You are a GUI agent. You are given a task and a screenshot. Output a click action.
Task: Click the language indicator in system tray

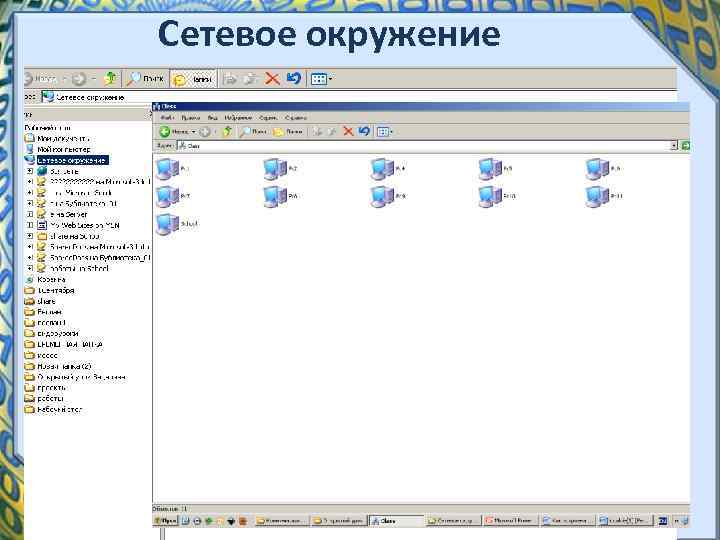[663, 521]
